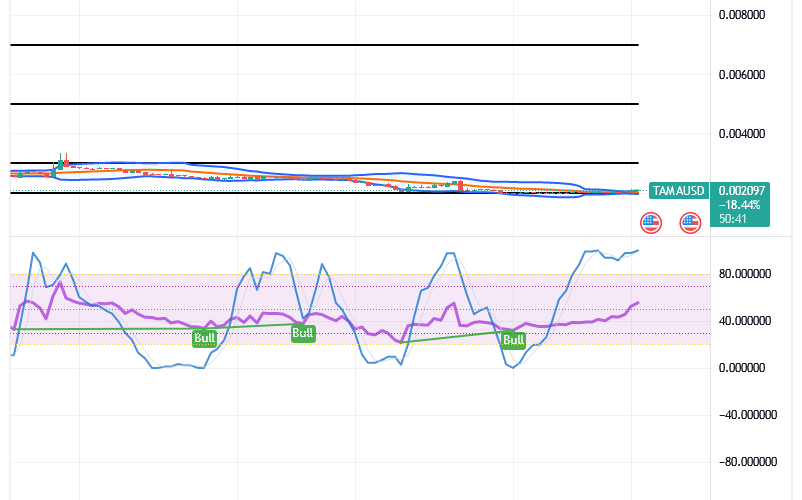Click the left US flag event icon
Image resolution: width=802 pixels, height=500 pixels.
coord(651,223)
